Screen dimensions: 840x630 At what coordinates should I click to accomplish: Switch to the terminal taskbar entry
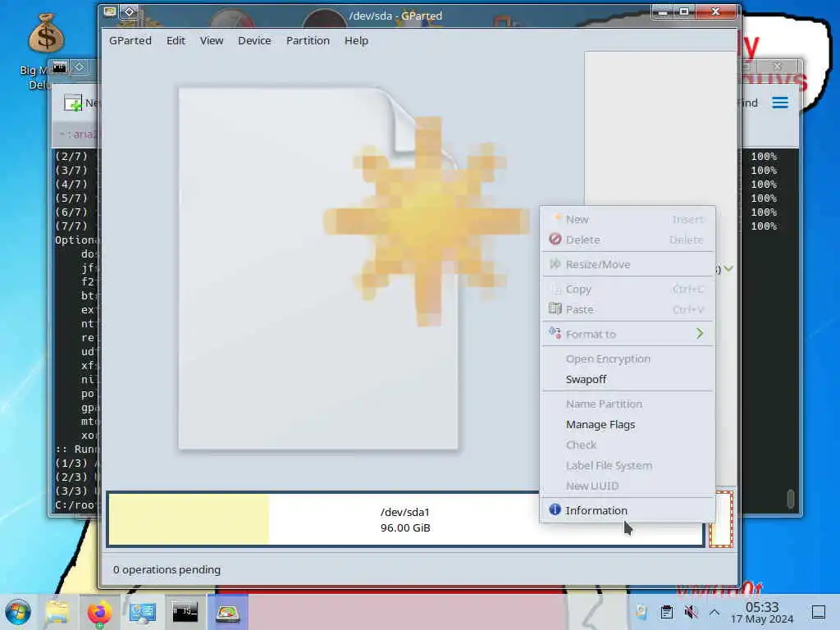tap(185, 612)
